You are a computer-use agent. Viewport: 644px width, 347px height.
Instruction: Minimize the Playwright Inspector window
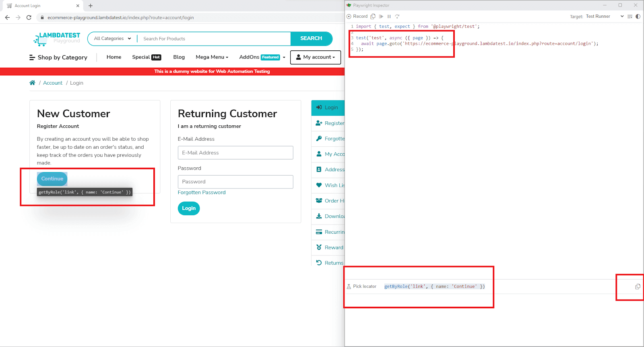(605, 5)
